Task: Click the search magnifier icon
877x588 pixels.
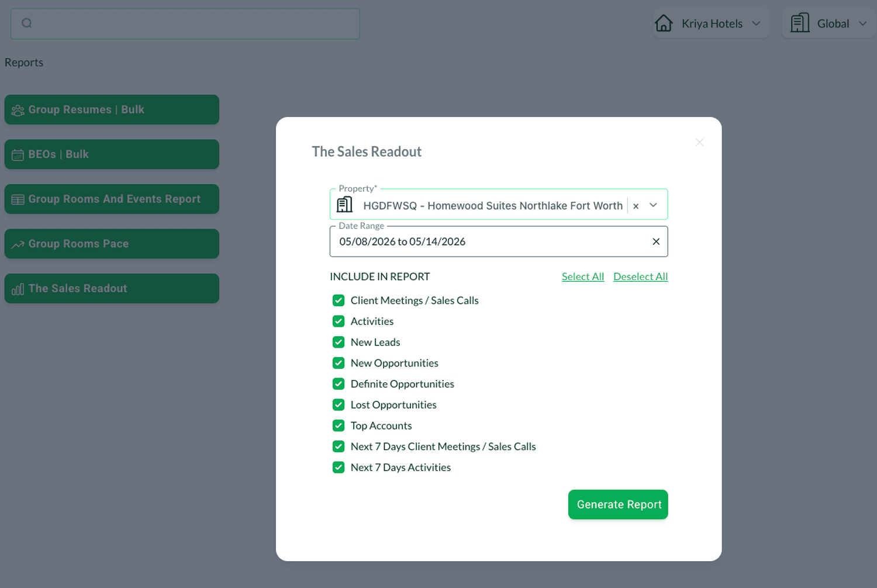Action: [x=27, y=23]
